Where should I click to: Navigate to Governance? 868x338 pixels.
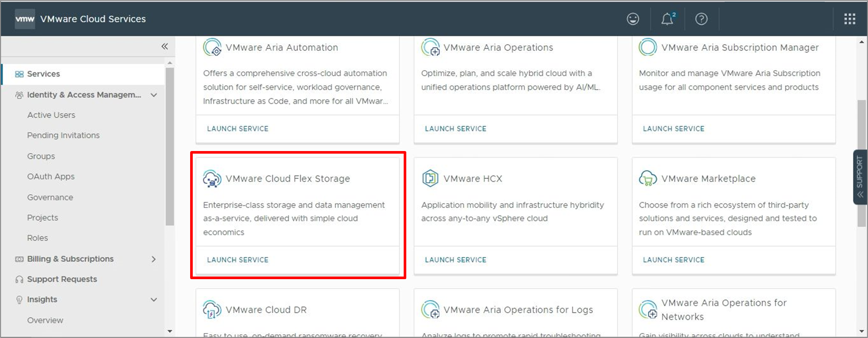(50, 197)
